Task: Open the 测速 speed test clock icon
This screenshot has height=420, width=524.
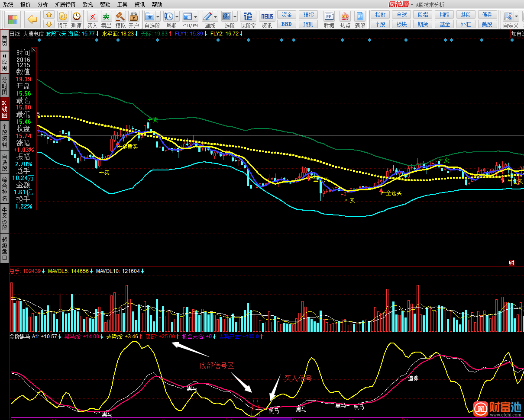Action: click(x=77, y=17)
